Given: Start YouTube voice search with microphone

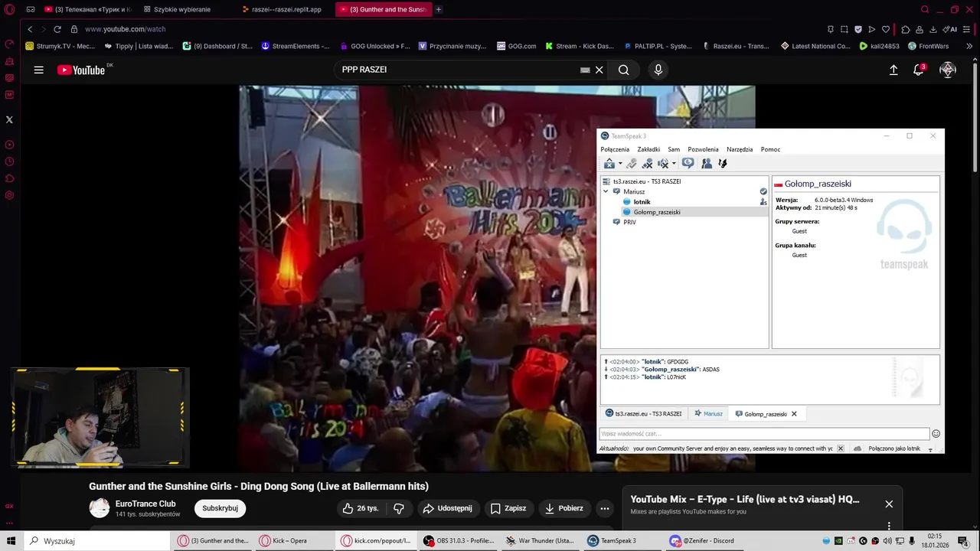Looking at the screenshot, I should point(658,70).
